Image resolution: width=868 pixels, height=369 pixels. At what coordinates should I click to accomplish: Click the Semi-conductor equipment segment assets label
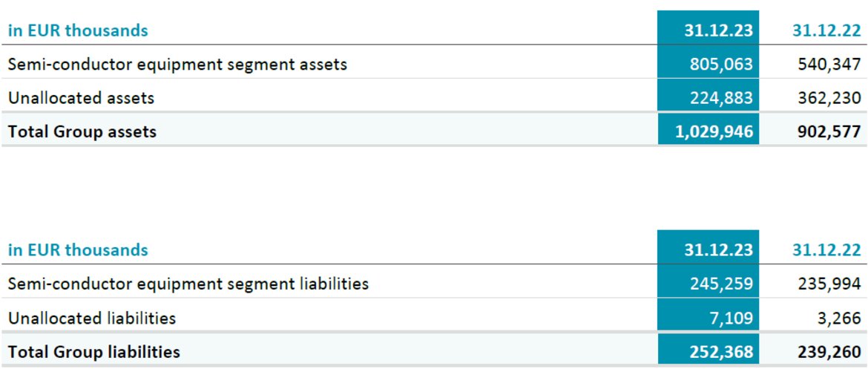pos(177,65)
